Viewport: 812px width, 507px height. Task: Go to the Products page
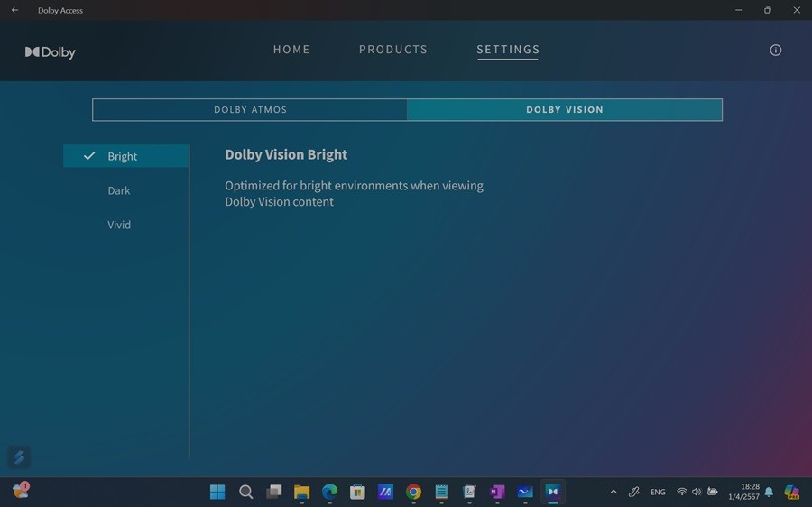(393, 50)
